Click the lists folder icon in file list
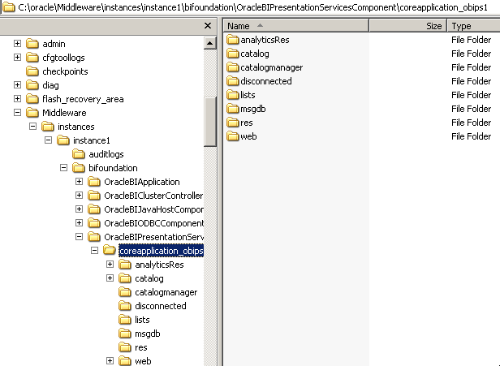Screen dimensions: 500x366 [233, 95]
